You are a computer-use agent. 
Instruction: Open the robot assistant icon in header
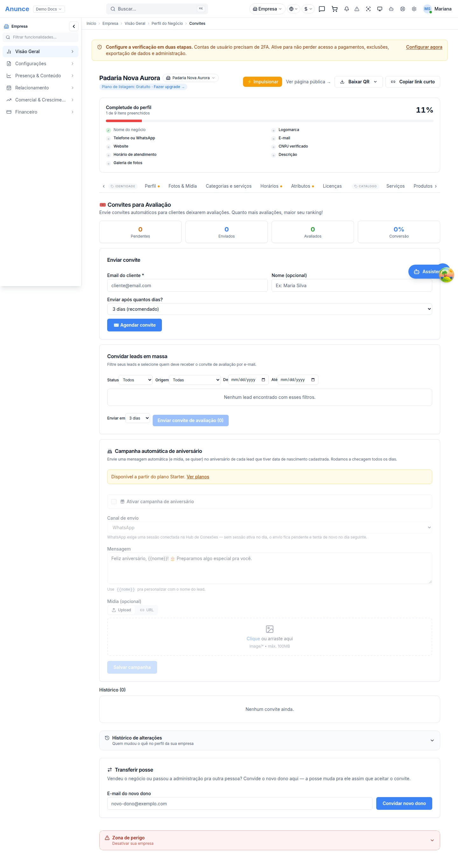(391, 9)
